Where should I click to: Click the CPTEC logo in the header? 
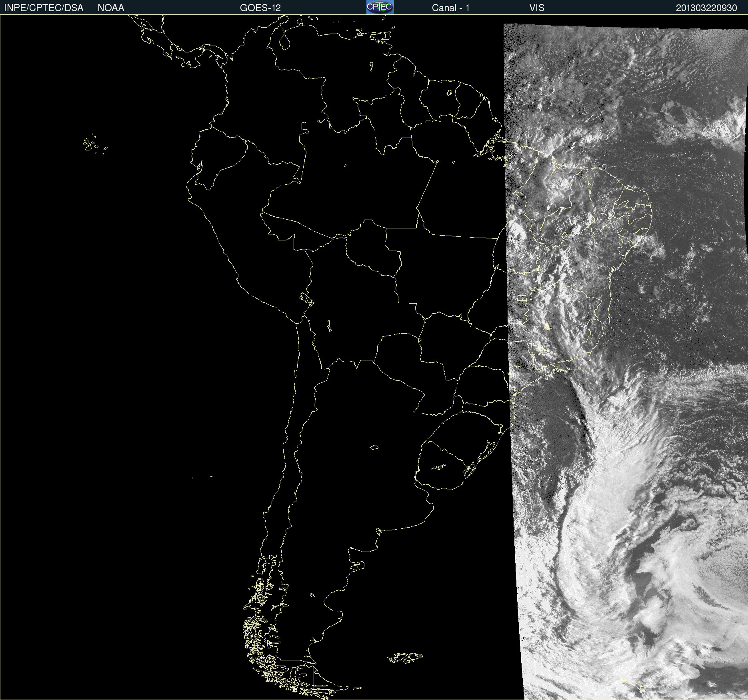coord(380,7)
